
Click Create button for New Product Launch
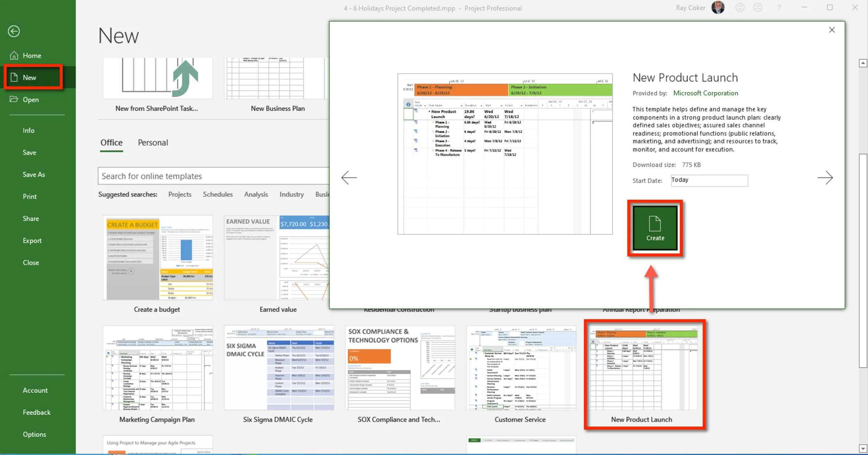click(x=655, y=228)
